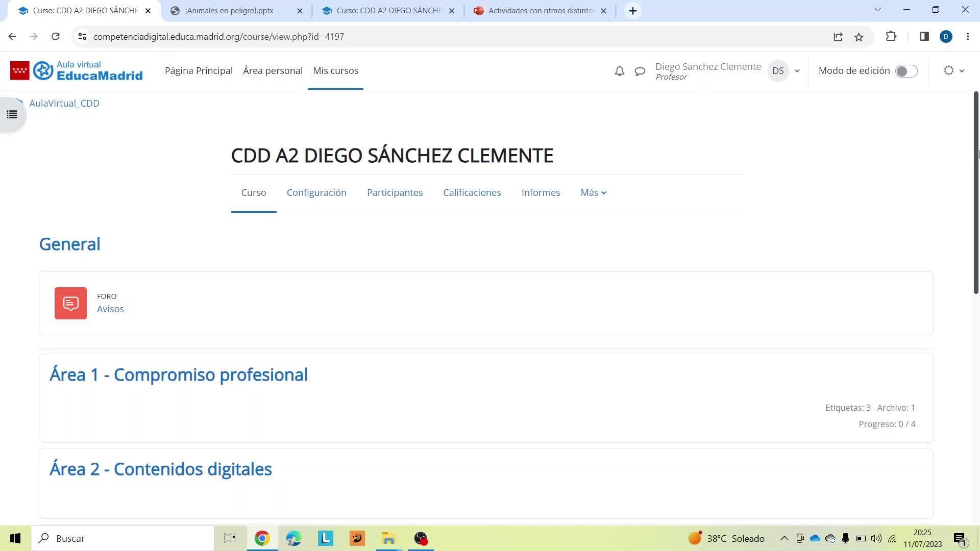
Task: Open the notifications bell icon
Action: click(619, 71)
